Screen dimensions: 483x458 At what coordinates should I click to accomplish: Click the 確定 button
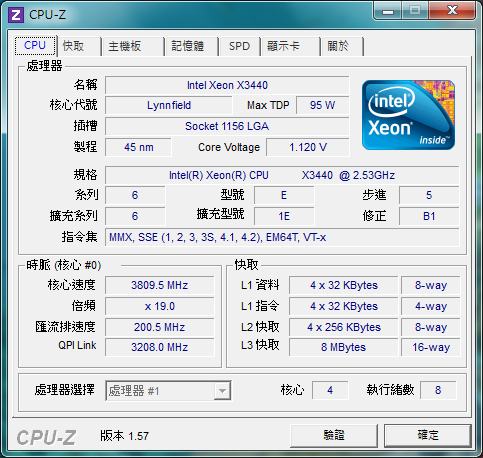point(428,435)
